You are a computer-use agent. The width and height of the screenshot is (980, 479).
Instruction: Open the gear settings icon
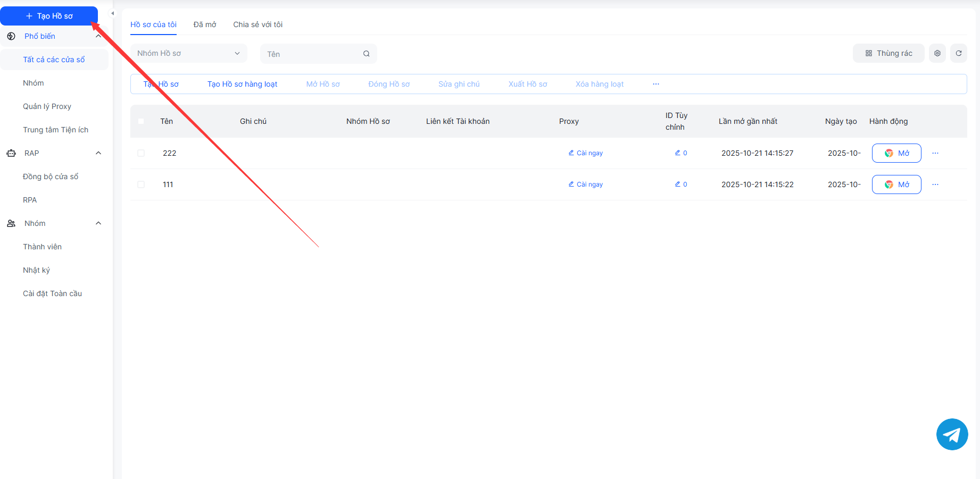(x=937, y=53)
